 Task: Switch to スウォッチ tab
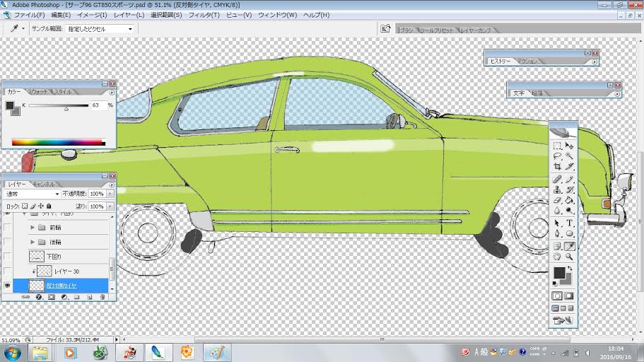(37, 92)
